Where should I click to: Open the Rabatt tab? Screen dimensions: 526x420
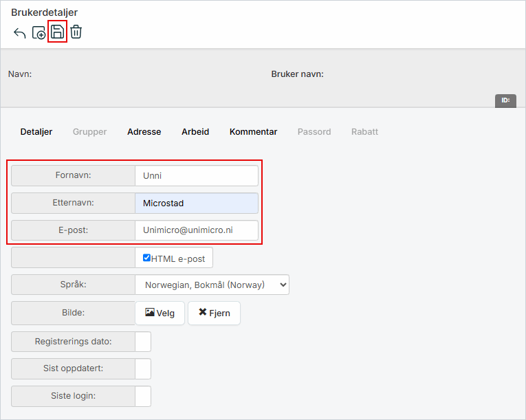click(x=364, y=132)
